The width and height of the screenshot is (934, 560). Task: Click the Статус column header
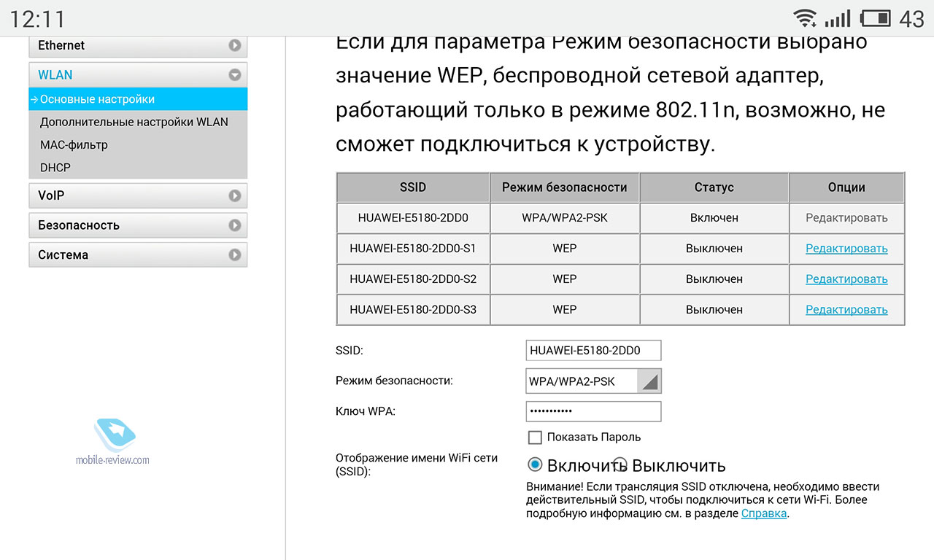pyautogui.click(x=714, y=187)
